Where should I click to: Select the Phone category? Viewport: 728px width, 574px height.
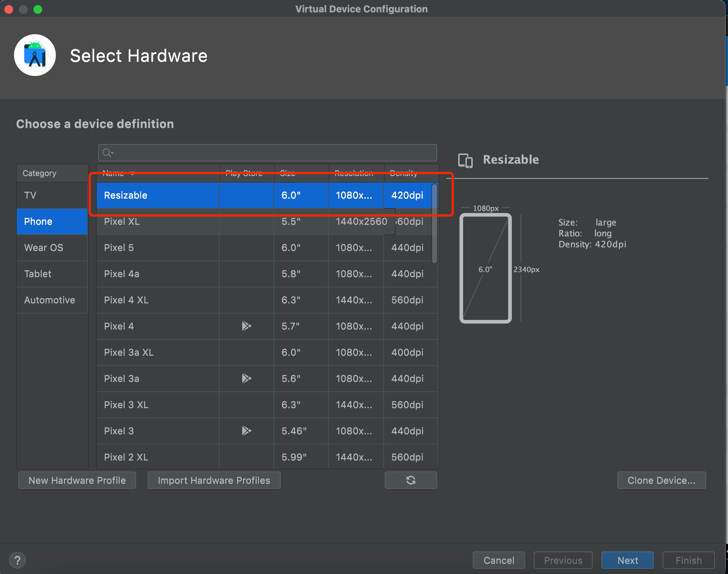tap(52, 222)
